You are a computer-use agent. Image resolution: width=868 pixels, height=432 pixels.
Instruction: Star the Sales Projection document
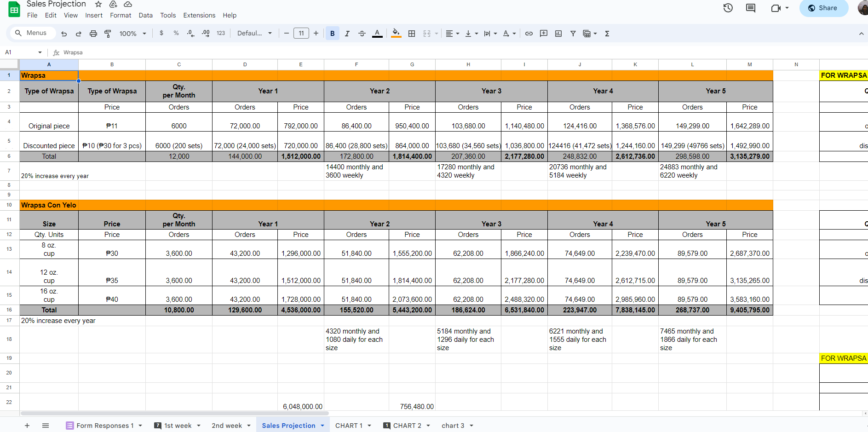point(98,4)
